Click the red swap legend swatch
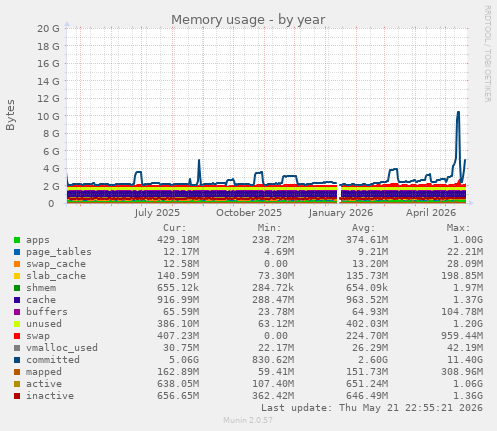 tap(17, 336)
